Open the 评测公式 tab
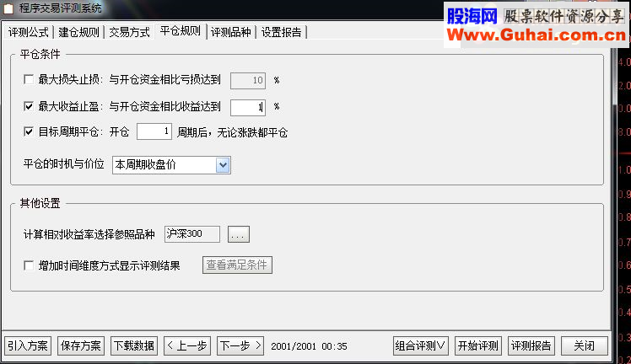The height and width of the screenshot is (364, 631). coord(28,32)
